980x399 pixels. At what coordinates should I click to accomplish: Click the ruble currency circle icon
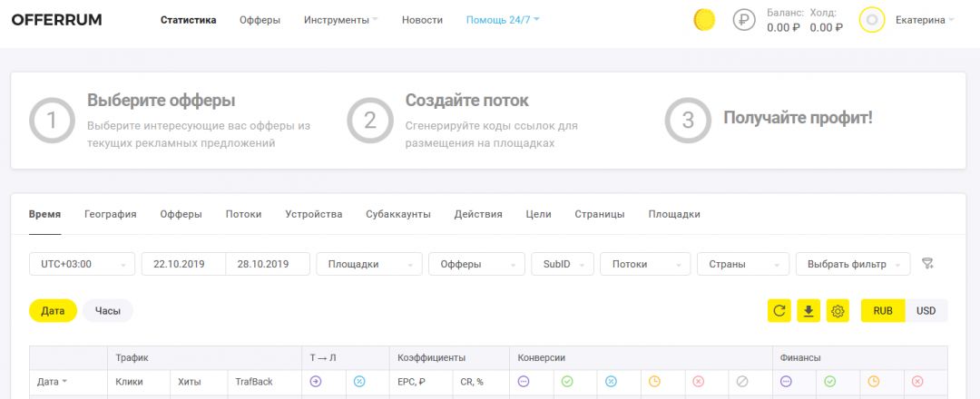[x=744, y=20]
